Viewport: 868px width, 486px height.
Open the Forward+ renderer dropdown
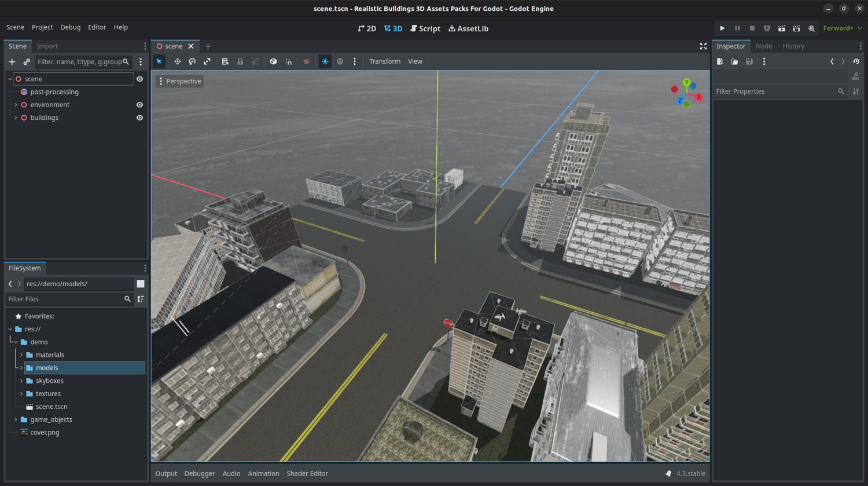843,28
